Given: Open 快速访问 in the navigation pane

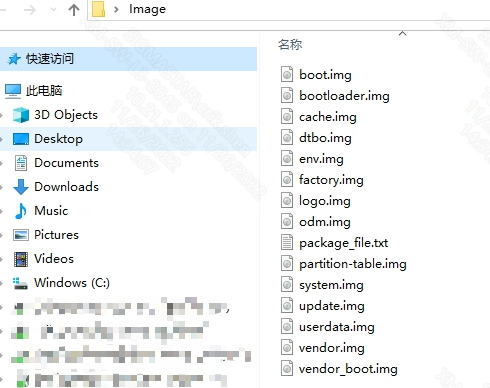Looking at the screenshot, I should click(50, 59).
